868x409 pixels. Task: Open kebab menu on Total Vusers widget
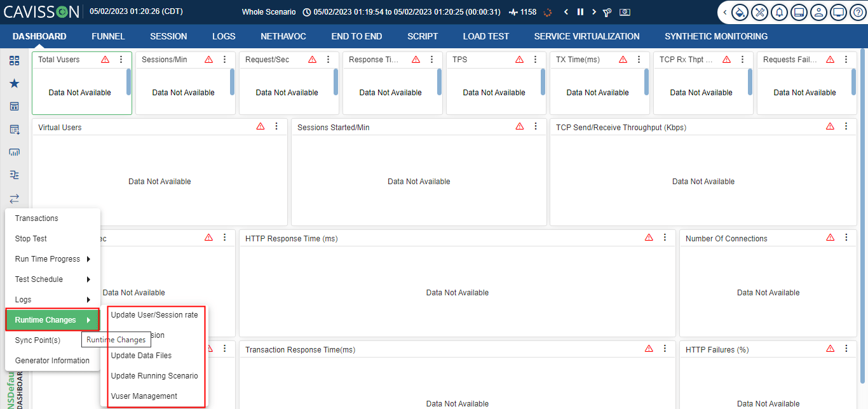tap(121, 60)
